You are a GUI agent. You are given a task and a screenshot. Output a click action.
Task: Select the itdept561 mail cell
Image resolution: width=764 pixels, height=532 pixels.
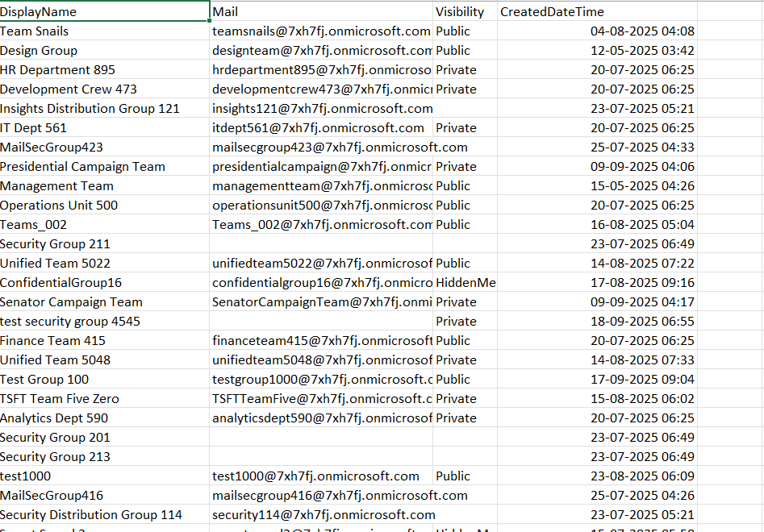[320, 128]
